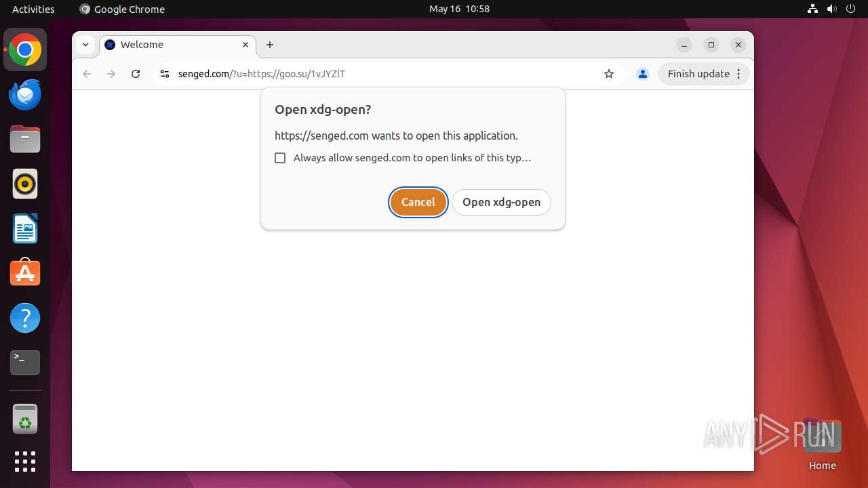The image size is (868, 488).
Task: Expand the tab search dropdown arrow
Action: 85,45
